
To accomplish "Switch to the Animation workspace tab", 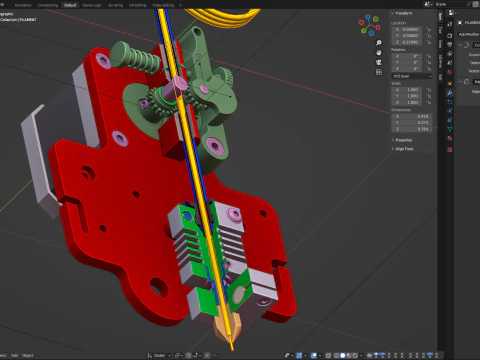I will 23,5.
